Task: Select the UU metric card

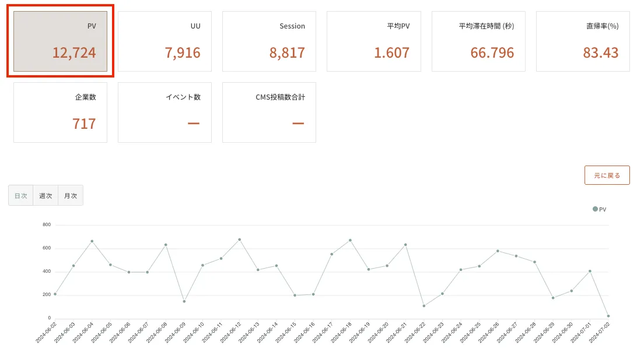Action: coord(164,41)
